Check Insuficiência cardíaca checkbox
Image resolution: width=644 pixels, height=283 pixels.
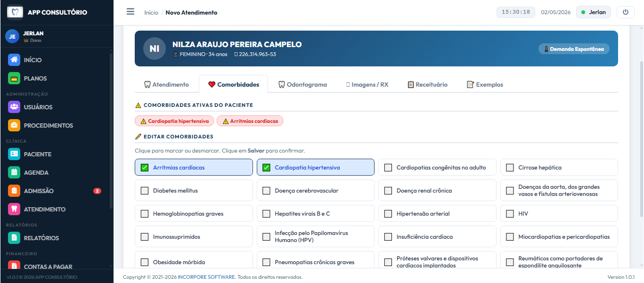click(x=388, y=236)
